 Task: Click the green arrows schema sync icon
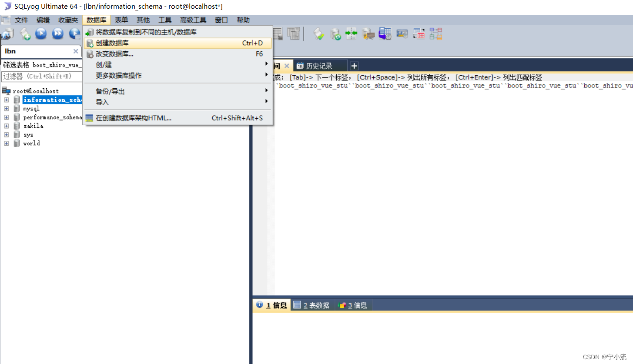coord(351,33)
